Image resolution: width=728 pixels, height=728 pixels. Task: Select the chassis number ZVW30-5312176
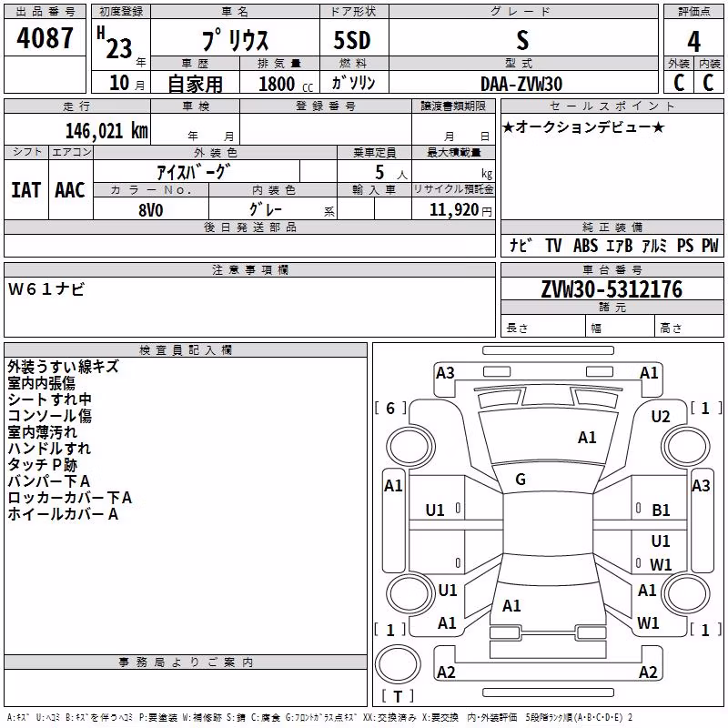[612, 289]
